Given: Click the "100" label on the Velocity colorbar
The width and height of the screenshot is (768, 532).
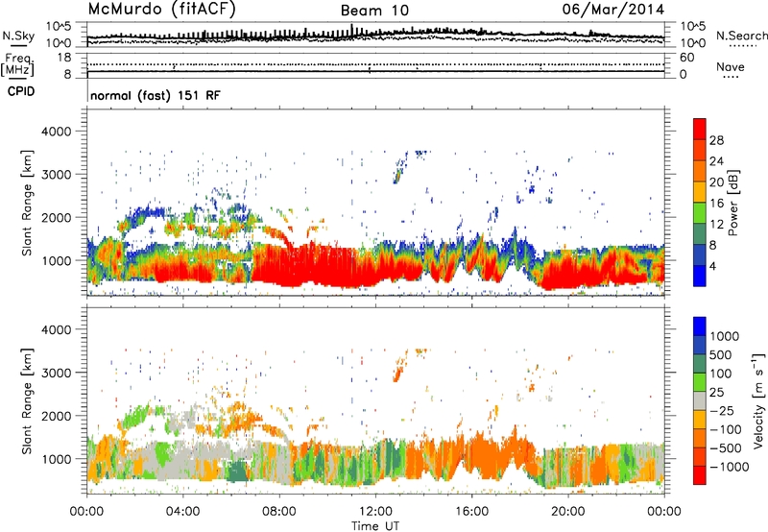Looking at the screenshot, I should coord(720,374).
